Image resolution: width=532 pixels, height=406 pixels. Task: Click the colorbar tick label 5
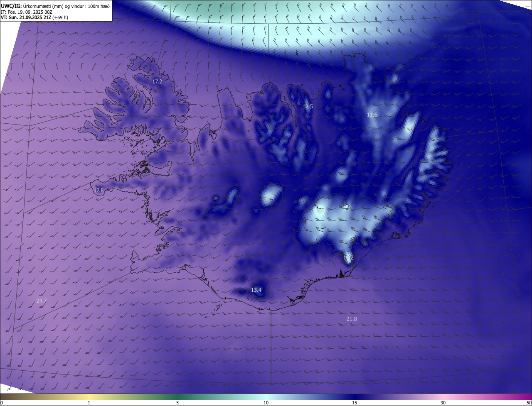coord(177,403)
